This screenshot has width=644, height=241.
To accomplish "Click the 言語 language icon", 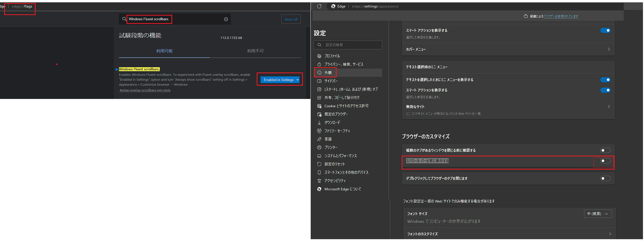I will click(x=319, y=139).
